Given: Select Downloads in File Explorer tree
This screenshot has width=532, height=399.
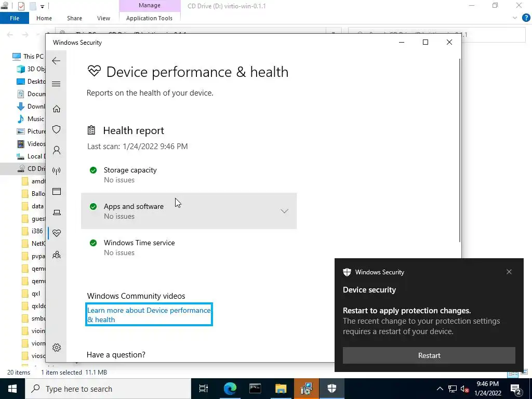Looking at the screenshot, I should [x=31, y=106].
